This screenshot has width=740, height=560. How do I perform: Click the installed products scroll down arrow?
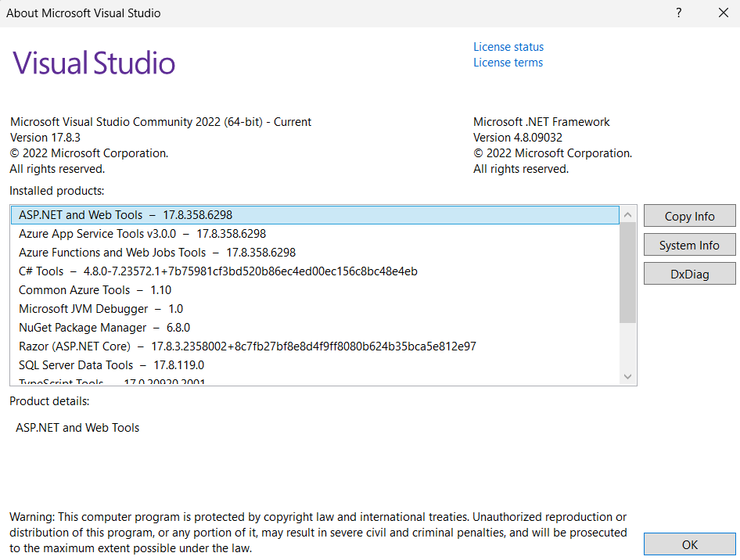(627, 376)
